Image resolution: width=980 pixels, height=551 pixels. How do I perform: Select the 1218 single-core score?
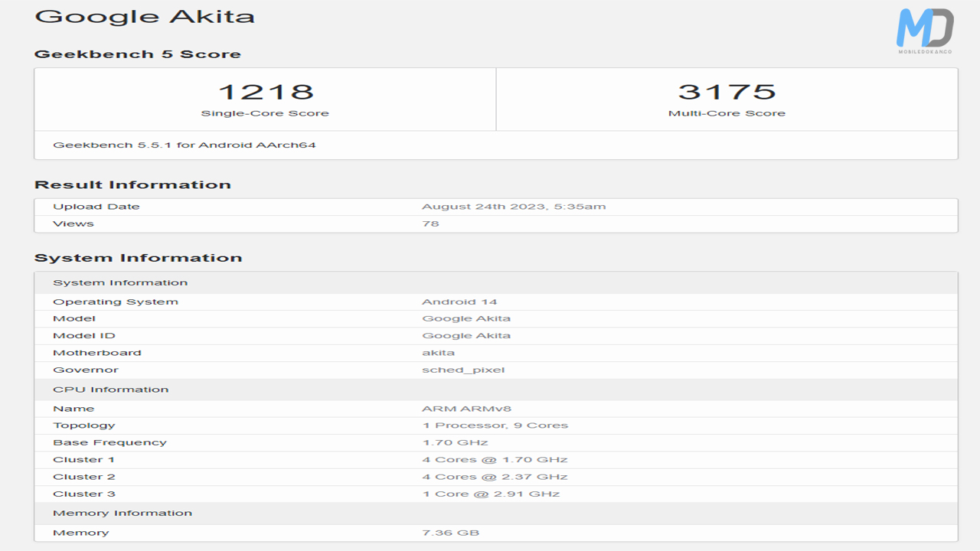pos(266,92)
